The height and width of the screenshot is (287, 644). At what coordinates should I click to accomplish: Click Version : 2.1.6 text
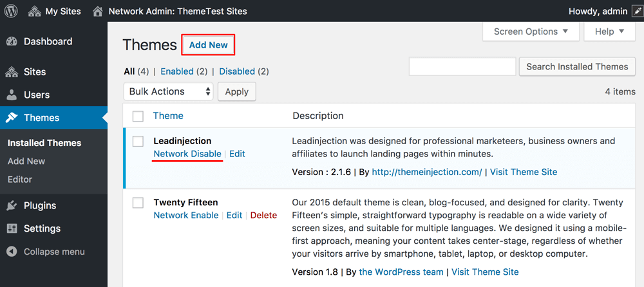[321, 172]
